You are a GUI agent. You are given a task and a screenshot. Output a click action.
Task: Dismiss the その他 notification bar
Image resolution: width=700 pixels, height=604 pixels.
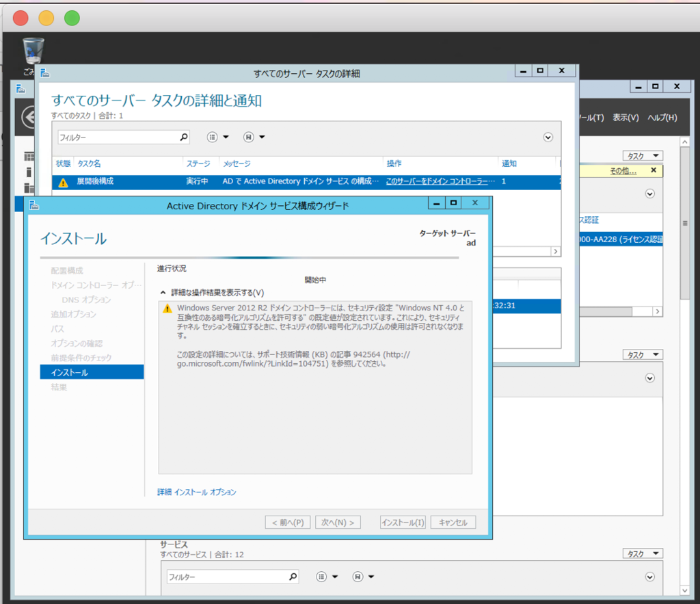pos(654,170)
